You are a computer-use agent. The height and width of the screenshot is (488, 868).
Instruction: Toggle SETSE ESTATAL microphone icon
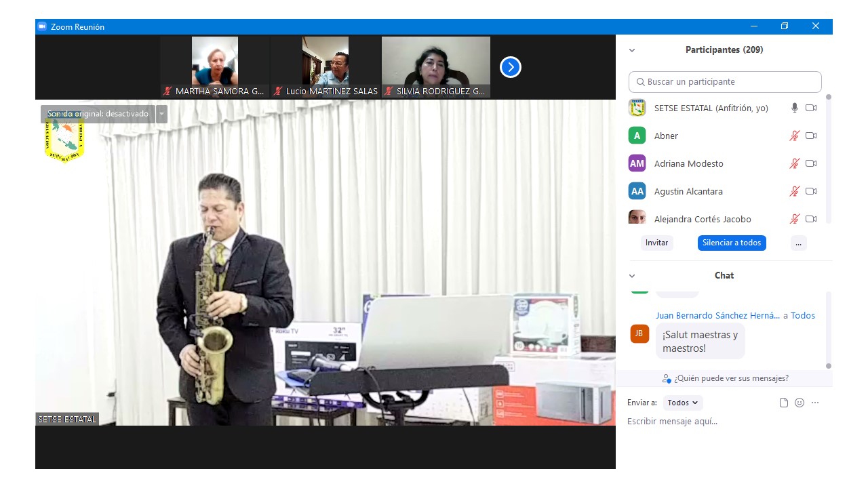pyautogui.click(x=795, y=108)
